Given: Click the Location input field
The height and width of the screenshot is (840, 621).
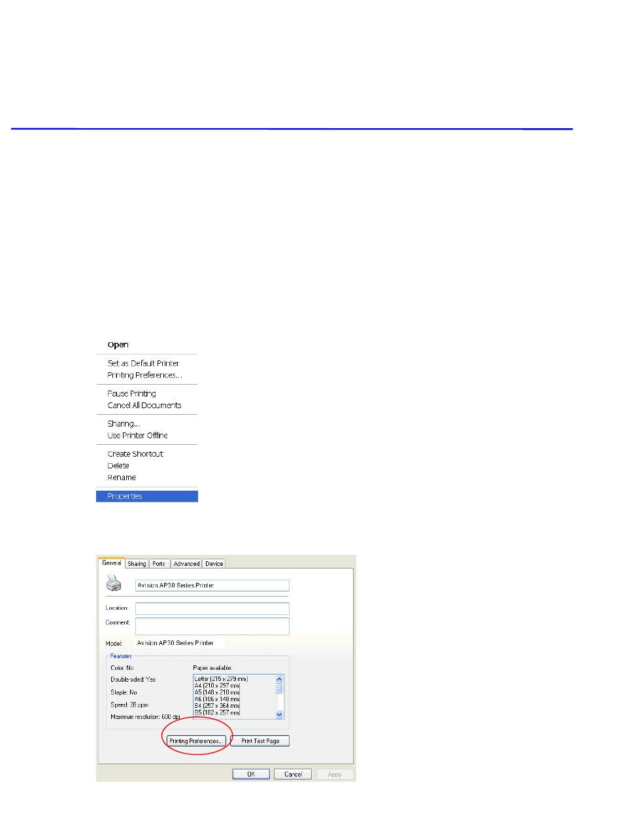Looking at the screenshot, I should [212, 608].
